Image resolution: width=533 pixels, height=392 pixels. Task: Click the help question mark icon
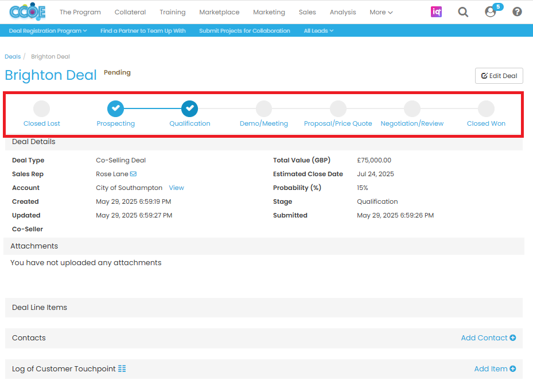point(517,12)
